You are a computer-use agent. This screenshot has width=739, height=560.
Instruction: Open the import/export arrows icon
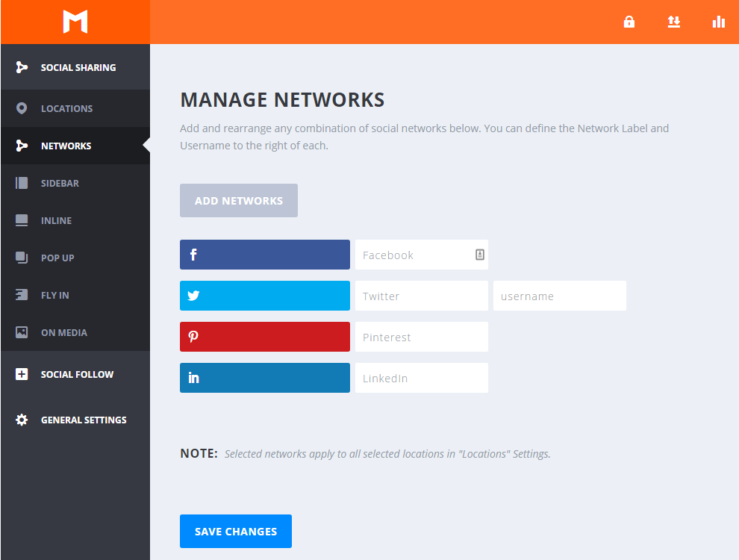[x=674, y=22]
